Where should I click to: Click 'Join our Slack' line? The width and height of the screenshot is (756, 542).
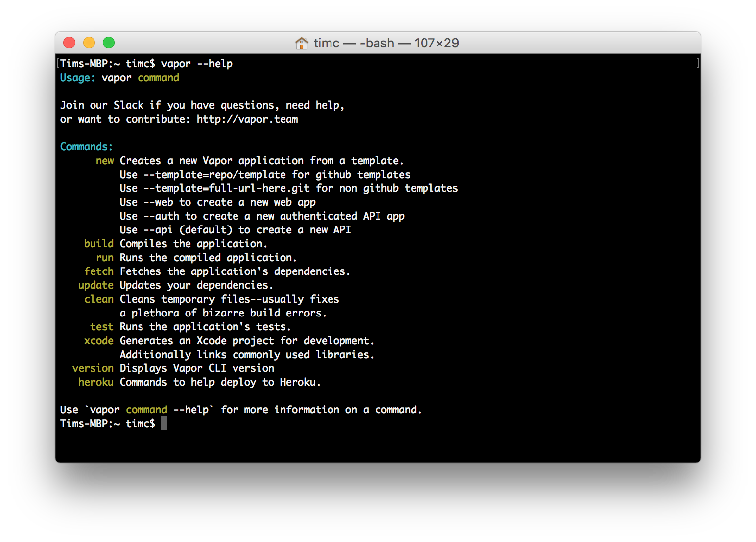[202, 105]
